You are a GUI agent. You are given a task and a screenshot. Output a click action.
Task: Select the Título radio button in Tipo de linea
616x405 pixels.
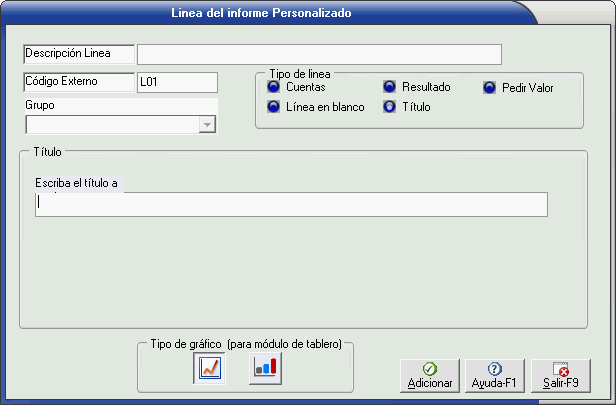(x=390, y=107)
